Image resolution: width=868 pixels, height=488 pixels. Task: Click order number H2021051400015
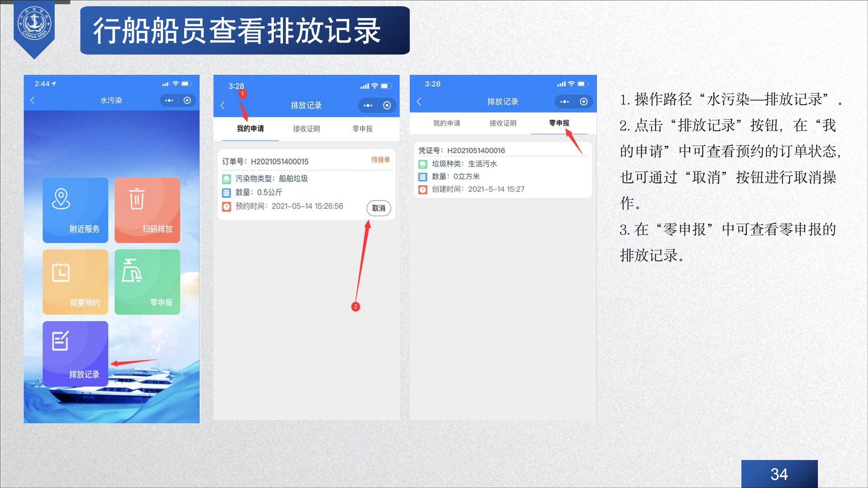point(280,162)
